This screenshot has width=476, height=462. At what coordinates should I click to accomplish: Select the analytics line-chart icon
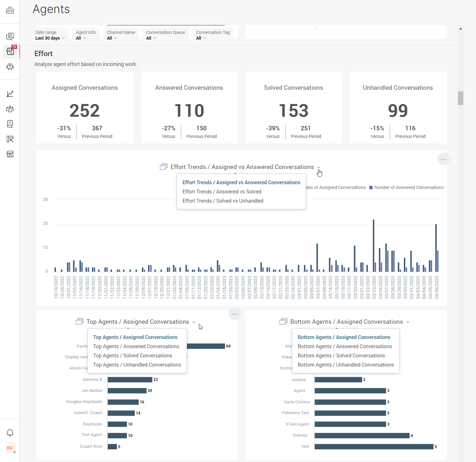click(x=10, y=94)
